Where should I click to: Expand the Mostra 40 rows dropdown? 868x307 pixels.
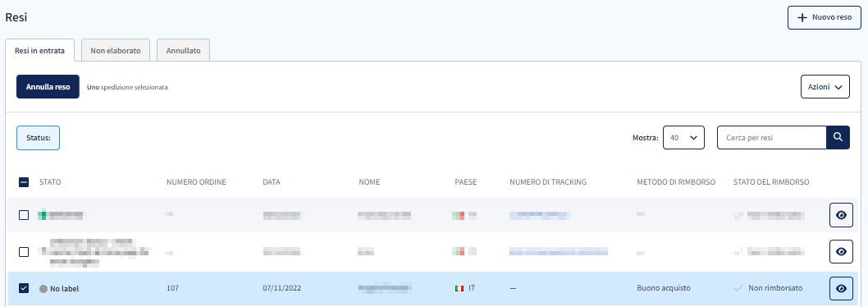683,137
